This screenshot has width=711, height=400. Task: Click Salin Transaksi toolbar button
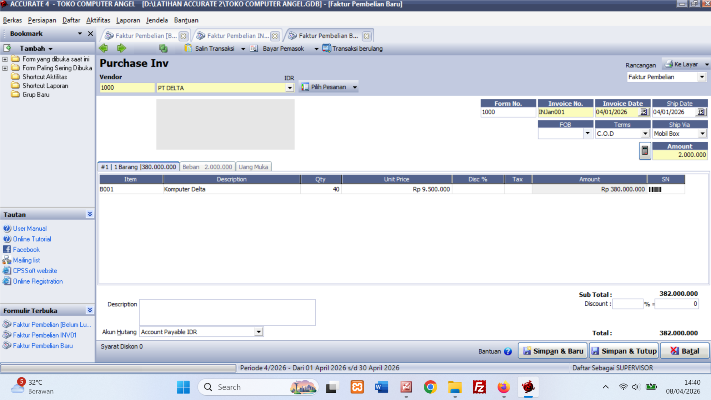coord(209,49)
